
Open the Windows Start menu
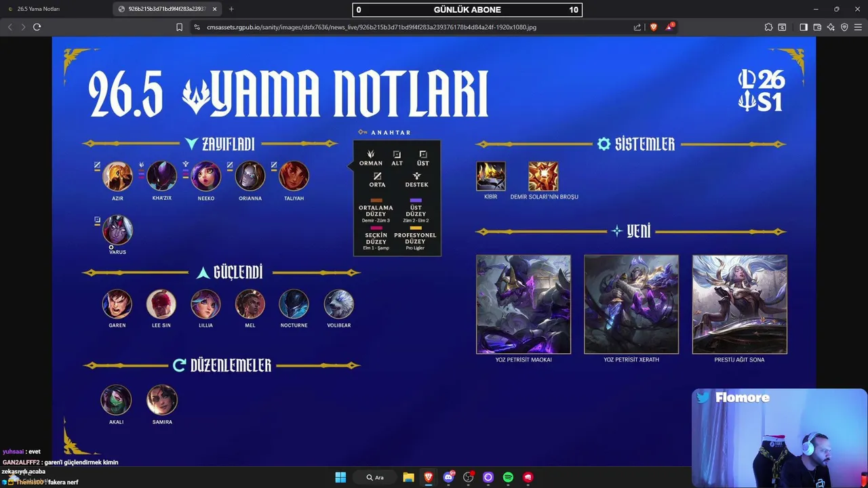point(340,477)
